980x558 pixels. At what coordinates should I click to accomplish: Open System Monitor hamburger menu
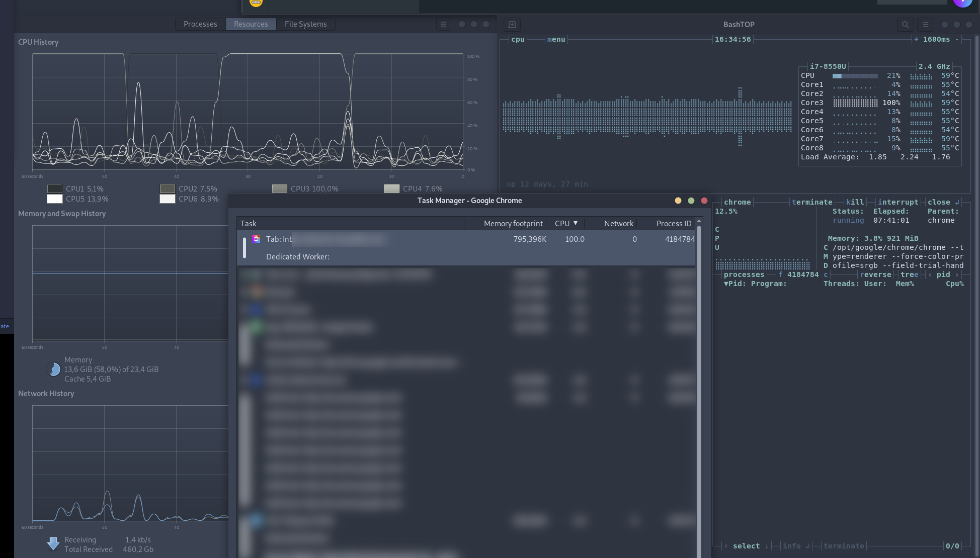coord(443,24)
